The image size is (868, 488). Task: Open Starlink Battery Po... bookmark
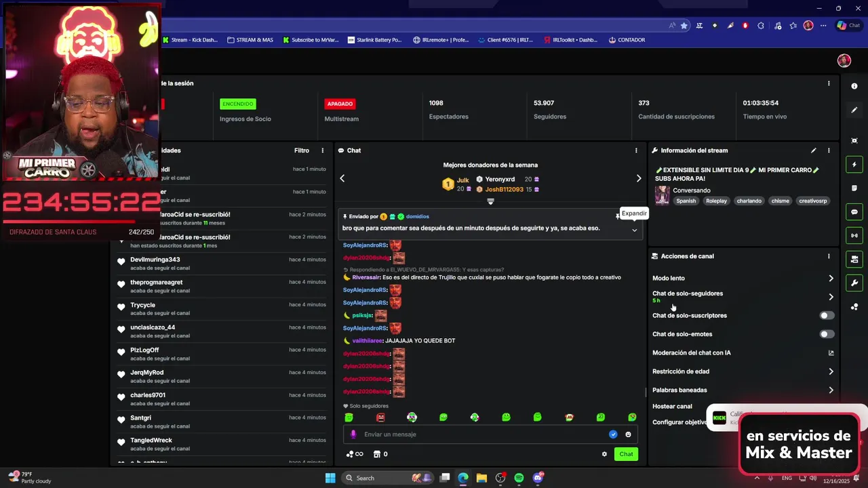pyautogui.click(x=374, y=40)
